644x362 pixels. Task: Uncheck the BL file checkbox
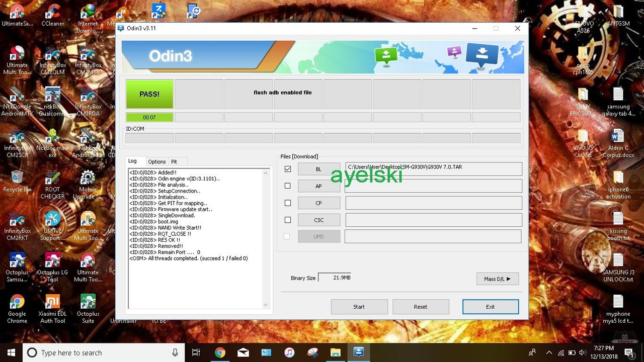[288, 169]
